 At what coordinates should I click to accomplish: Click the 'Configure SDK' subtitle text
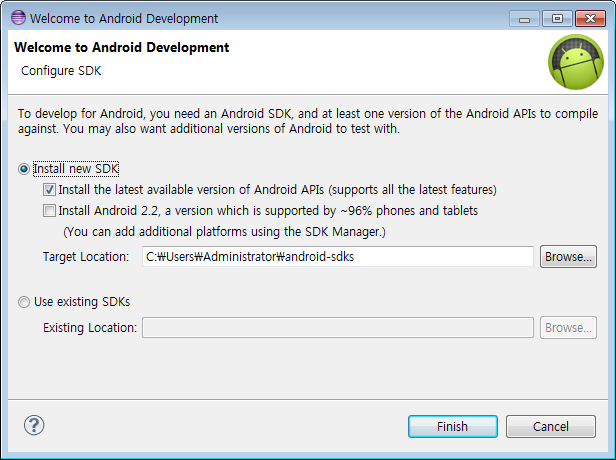[61, 71]
